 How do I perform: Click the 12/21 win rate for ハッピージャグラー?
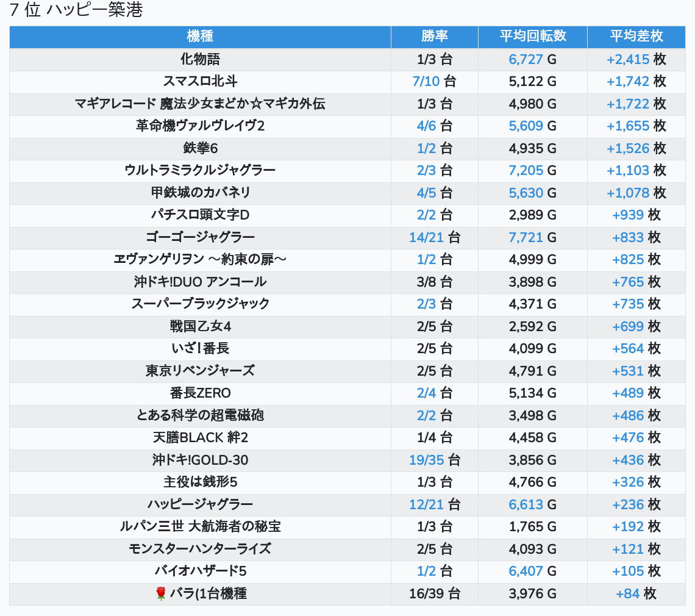(x=426, y=504)
